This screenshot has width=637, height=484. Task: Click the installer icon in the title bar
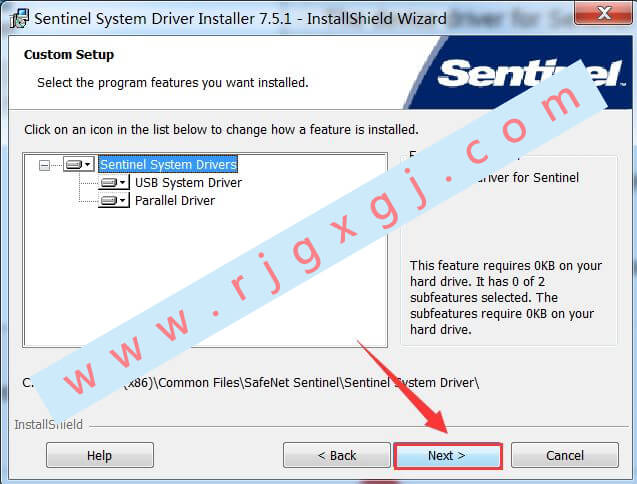click(x=19, y=19)
